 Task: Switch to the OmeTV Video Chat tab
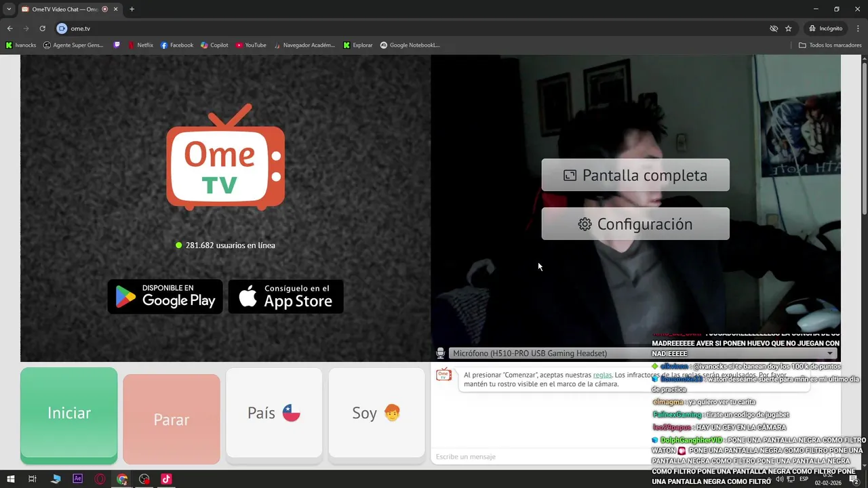click(x=64, y=9)
